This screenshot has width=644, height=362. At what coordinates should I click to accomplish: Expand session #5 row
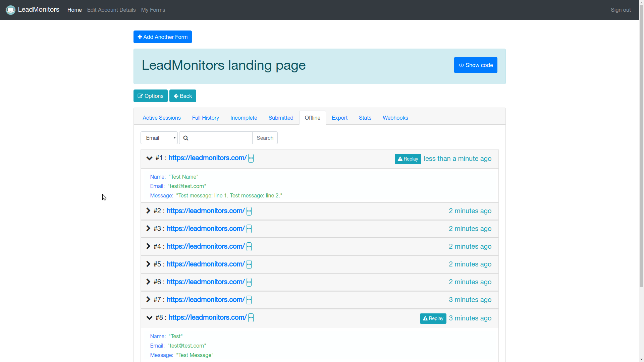[148, 264]
